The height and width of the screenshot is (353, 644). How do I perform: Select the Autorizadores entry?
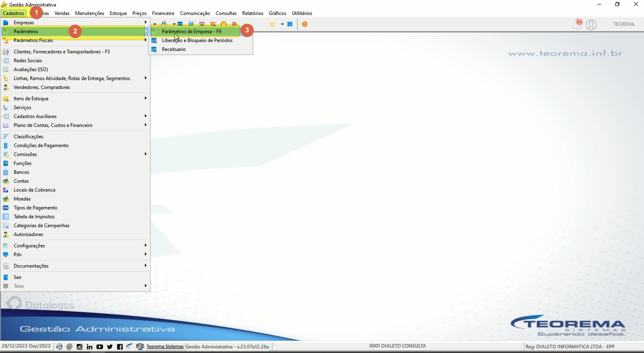(x=75, y=234)
